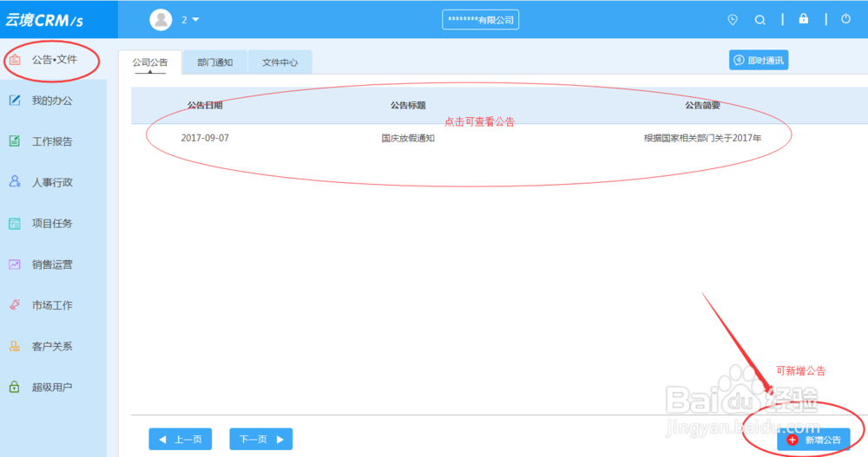
Task: Click the 公告日期 column header
Action: click(x=205, y=105)
